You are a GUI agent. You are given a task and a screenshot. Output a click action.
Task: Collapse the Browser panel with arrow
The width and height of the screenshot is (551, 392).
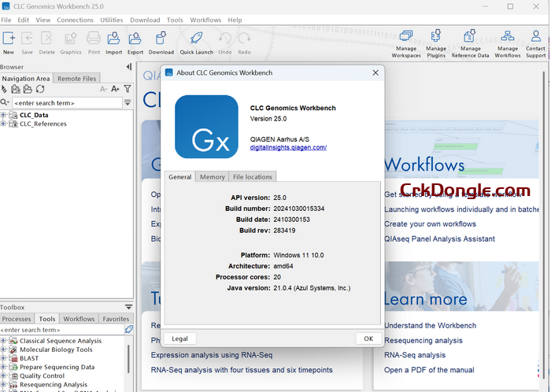tap(128, 67)
